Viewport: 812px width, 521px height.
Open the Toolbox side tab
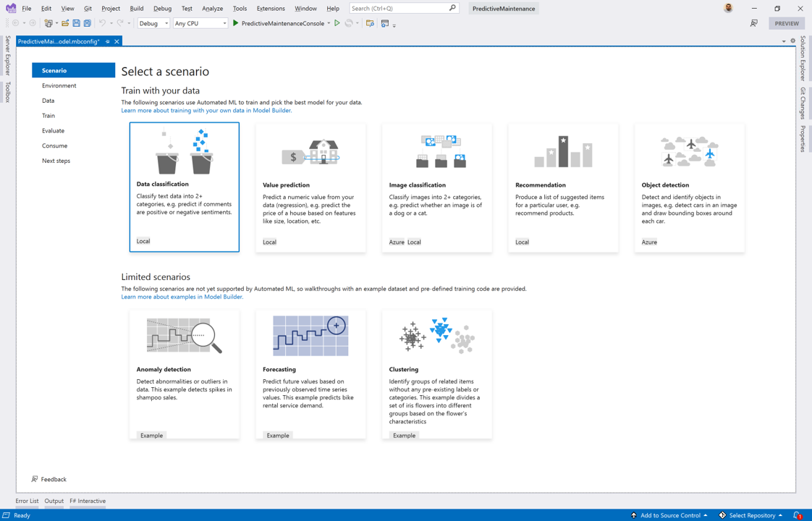[x=8, y=92]
